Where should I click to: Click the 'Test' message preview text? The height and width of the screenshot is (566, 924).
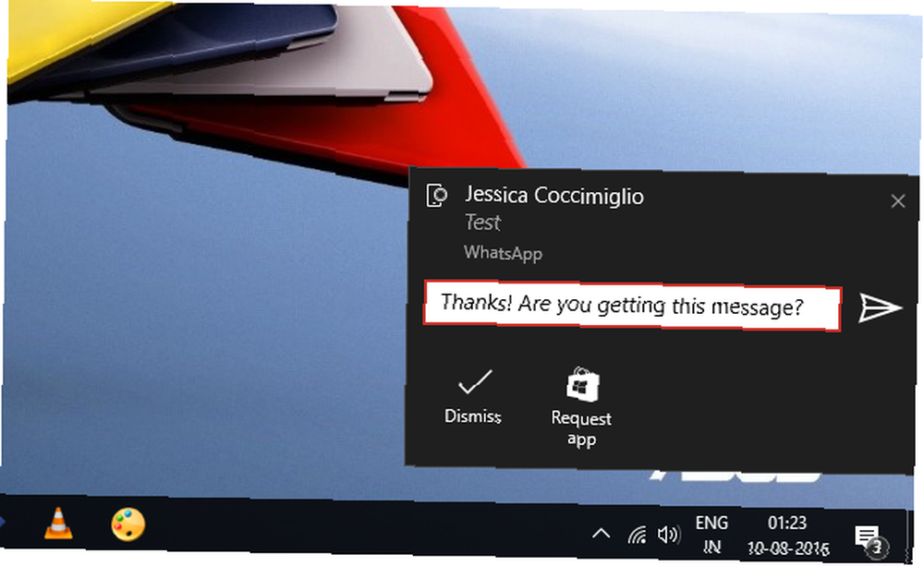pyautogui.click(x=482, y=223)
